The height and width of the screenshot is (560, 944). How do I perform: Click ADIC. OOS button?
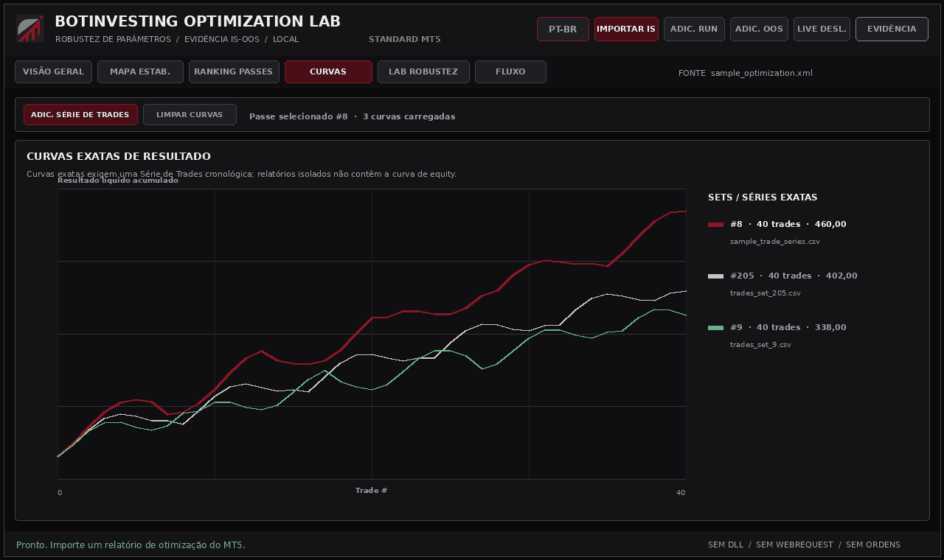tap(759, 29)
